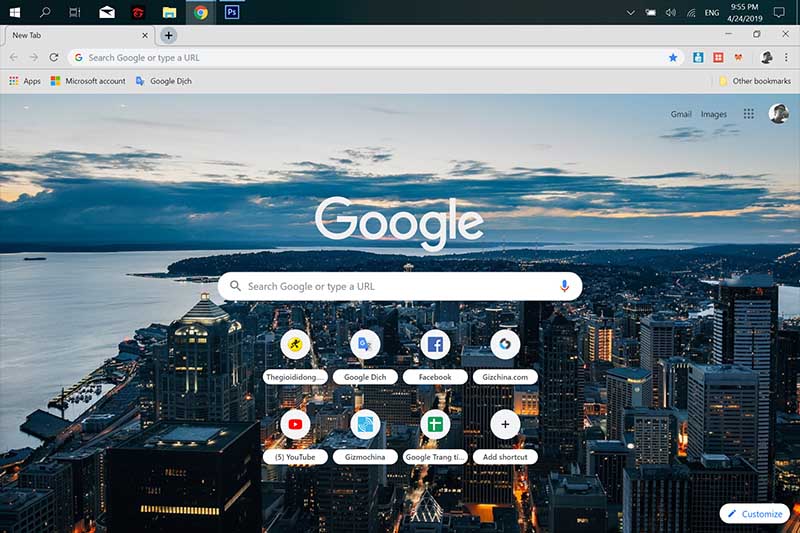
Task: Open the Chrome profile avatar in toolbar
Action: (x=766, y=58)
